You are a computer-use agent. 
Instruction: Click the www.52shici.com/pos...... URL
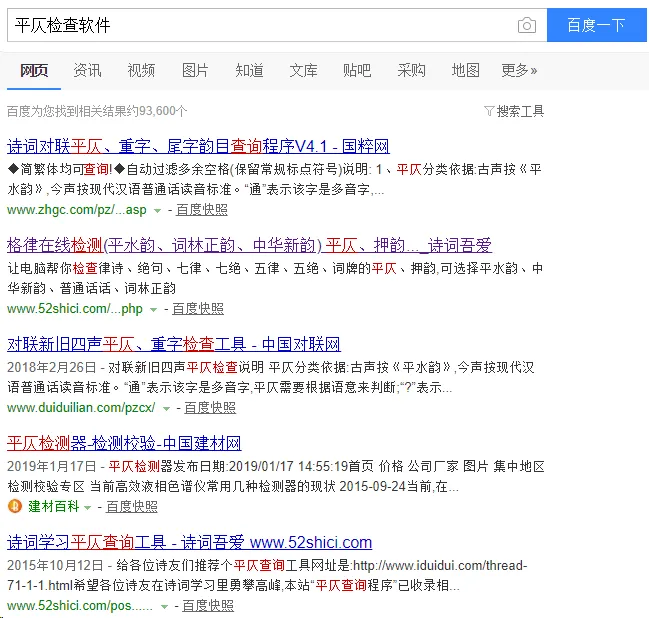(x=80, y=606)
